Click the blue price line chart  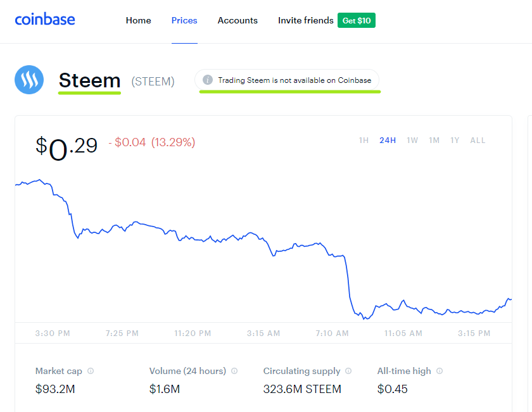263,249
